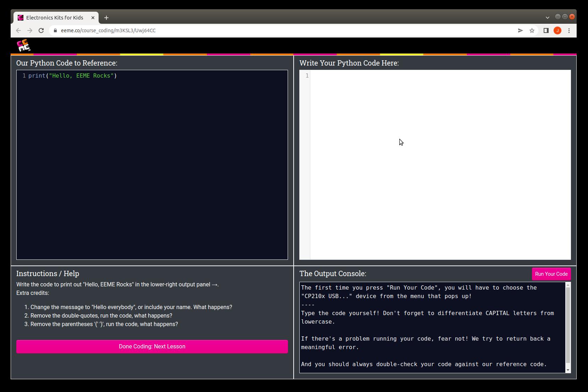The width and height of the screenshot is (588, 392).
Task: Click inside the Python code editor
Action: click(x=440, y=165)
